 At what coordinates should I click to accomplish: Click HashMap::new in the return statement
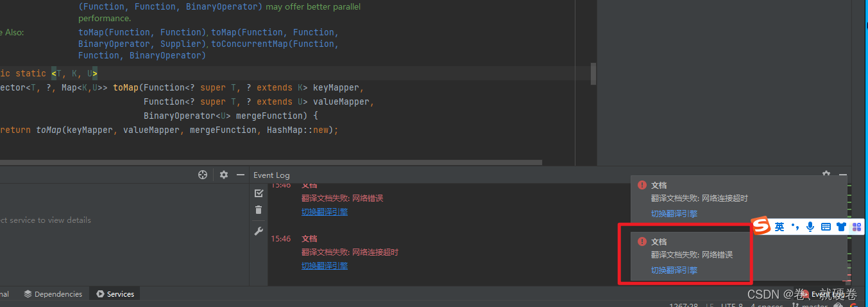[298, 130]
